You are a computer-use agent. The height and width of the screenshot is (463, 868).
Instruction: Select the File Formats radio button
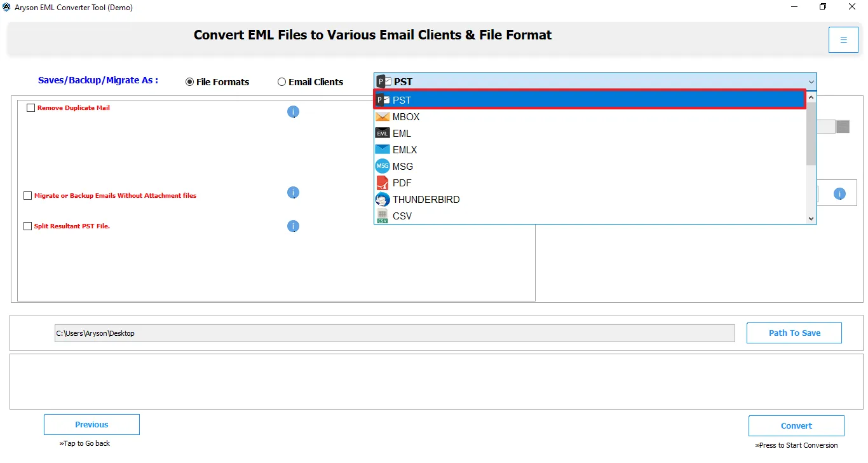click(189, 82)
